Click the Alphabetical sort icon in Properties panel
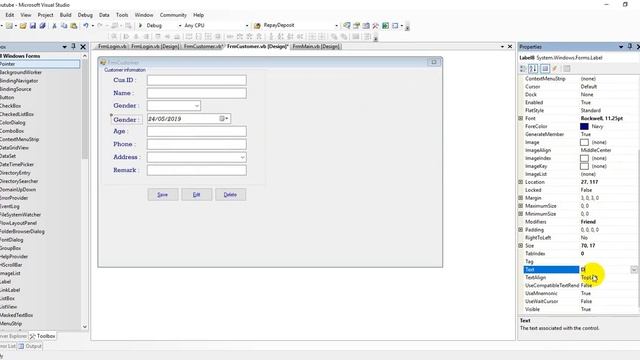 pyautogui.click(x=533, y=69)
